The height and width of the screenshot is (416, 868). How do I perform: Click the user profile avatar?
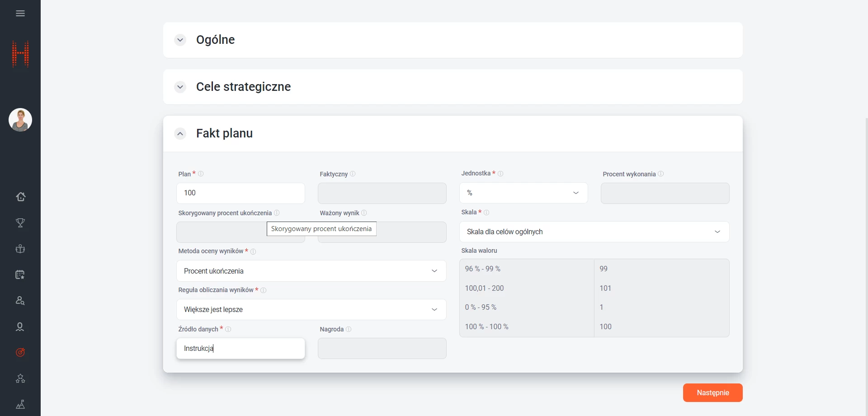20,120
